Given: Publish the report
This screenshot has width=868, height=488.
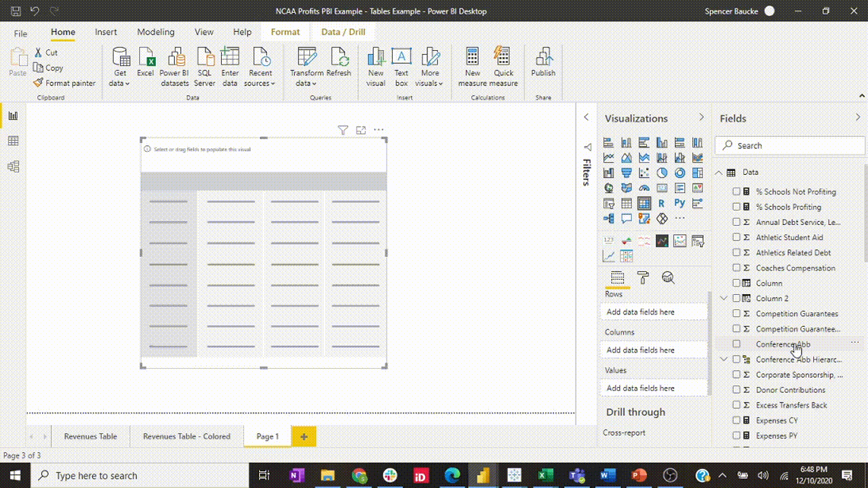Looking at the screenshot, I should coord(543,62).
